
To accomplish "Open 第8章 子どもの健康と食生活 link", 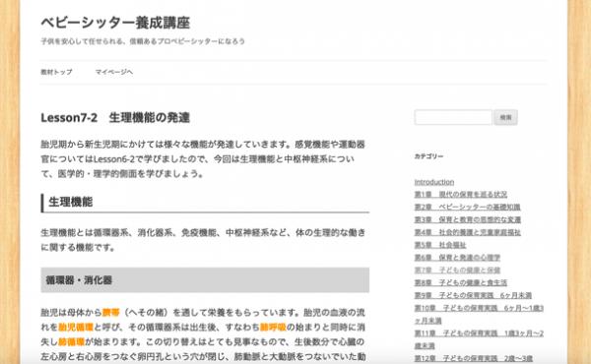I will (461, 282).
